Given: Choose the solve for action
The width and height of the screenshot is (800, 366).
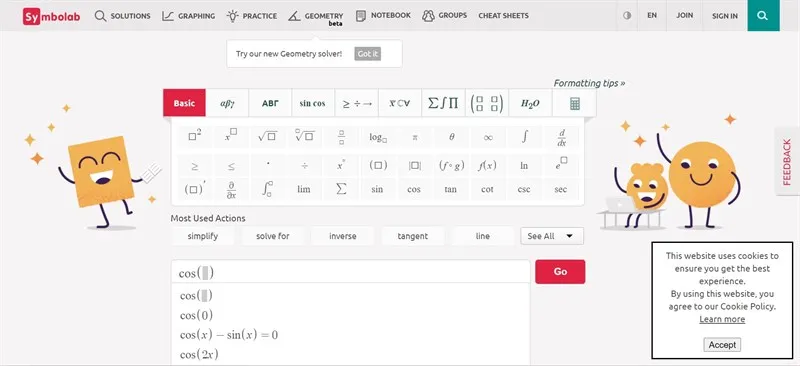Looking at the screenshot, I should 272,236.
